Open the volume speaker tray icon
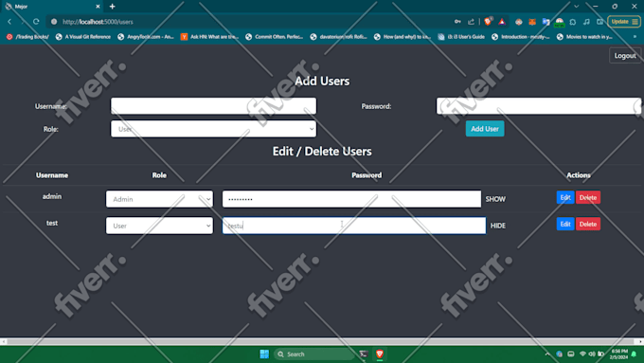 click(x=591, y=354)
